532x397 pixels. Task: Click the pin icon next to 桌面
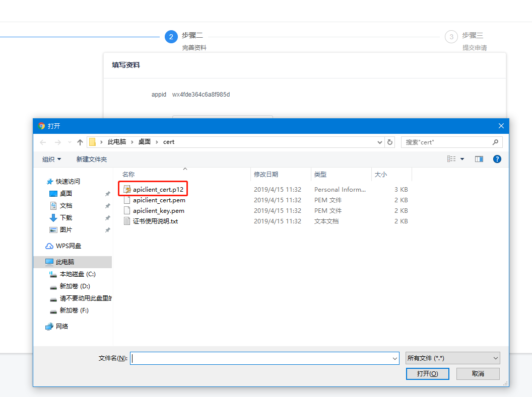(107, 194)
